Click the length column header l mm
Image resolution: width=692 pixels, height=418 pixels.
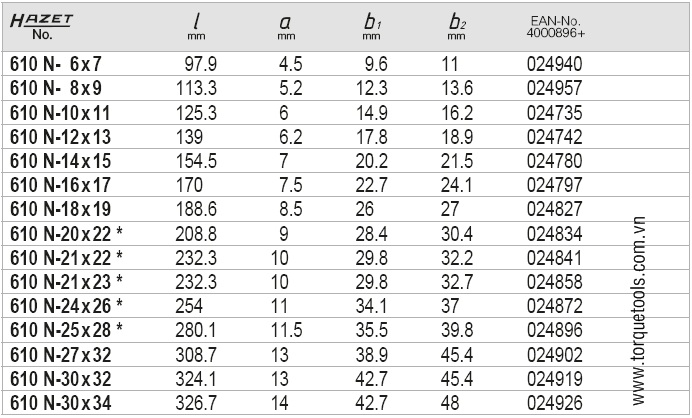[x=196, y=26]
